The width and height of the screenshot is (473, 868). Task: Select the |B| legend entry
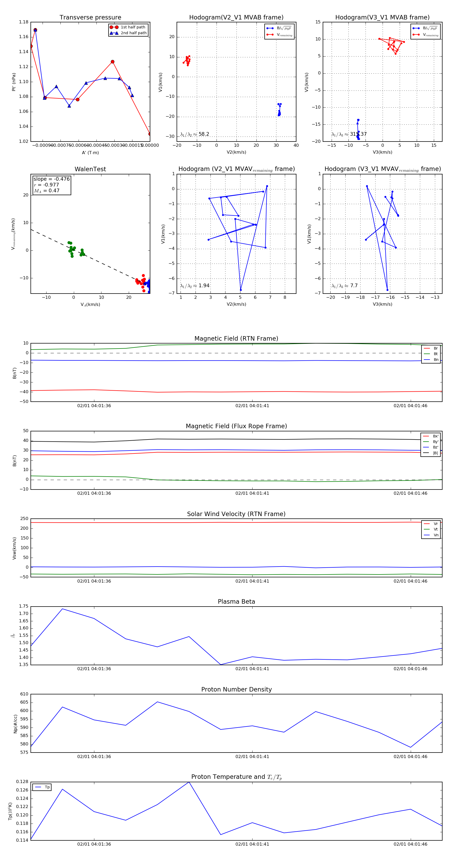coord(431,453)
